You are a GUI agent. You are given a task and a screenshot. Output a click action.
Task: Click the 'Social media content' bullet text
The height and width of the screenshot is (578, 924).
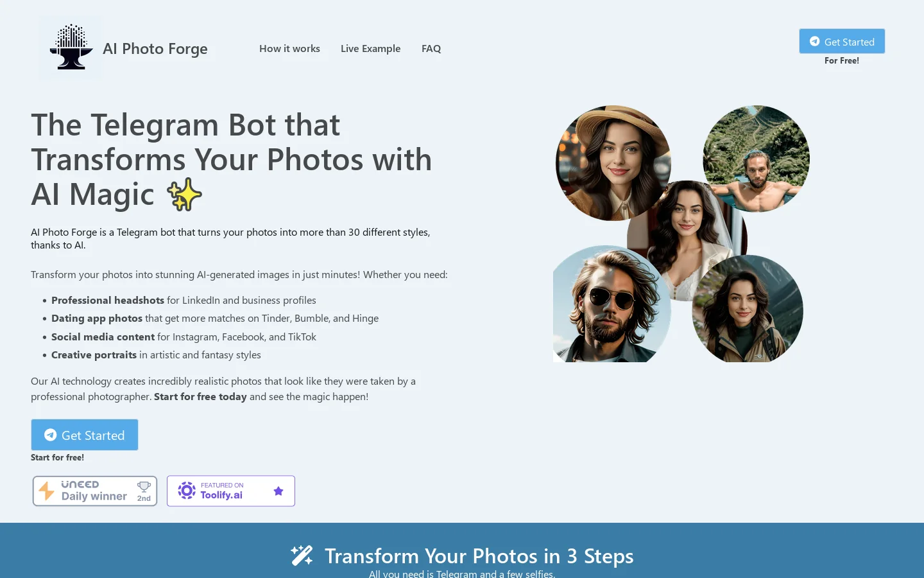[103, 337]
